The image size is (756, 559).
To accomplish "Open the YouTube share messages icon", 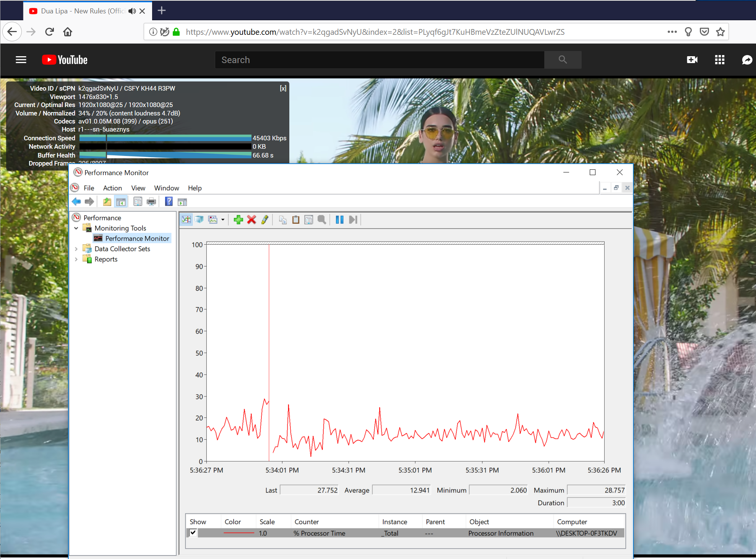I will (747, 60).
